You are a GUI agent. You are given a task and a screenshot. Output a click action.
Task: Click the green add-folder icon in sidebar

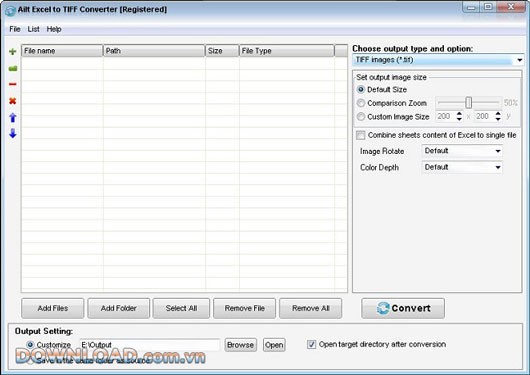(x=13, y=68)
